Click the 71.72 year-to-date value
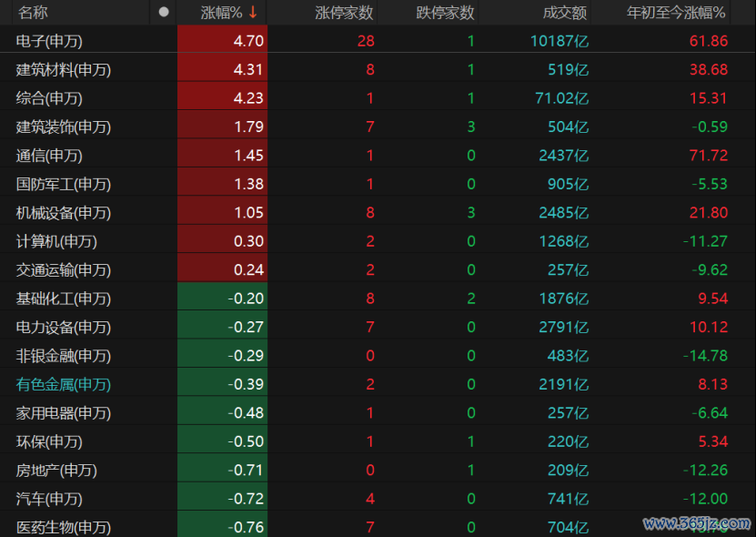The height and width of the screenshot is (537, 756). (709, 156)
